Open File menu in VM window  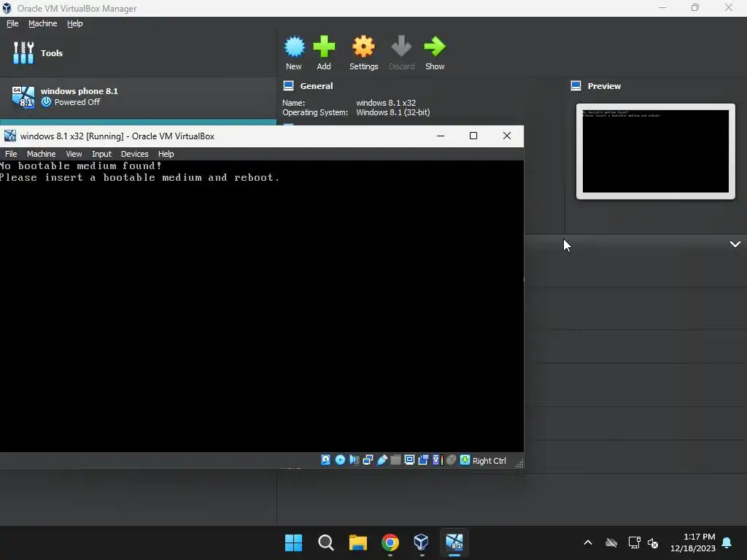(11, 154)
